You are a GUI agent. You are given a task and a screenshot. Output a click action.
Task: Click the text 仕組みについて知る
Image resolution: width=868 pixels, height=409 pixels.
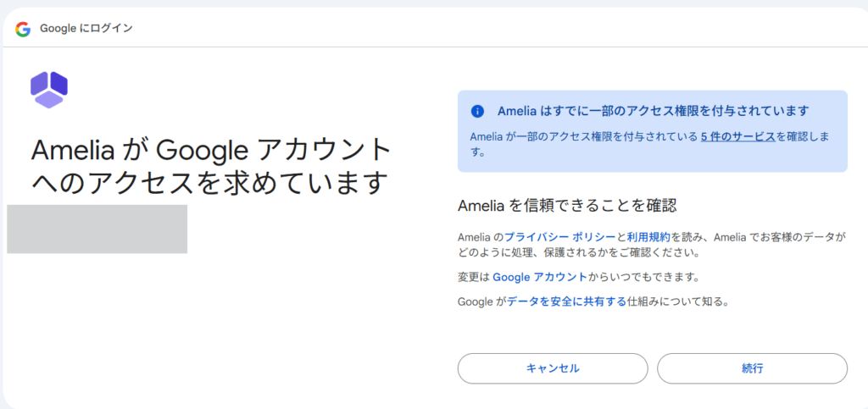tap(678, 301)
